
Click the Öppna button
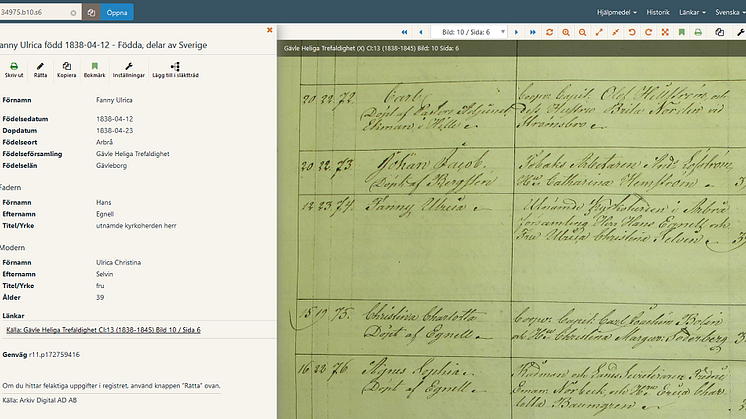point(117,12)
